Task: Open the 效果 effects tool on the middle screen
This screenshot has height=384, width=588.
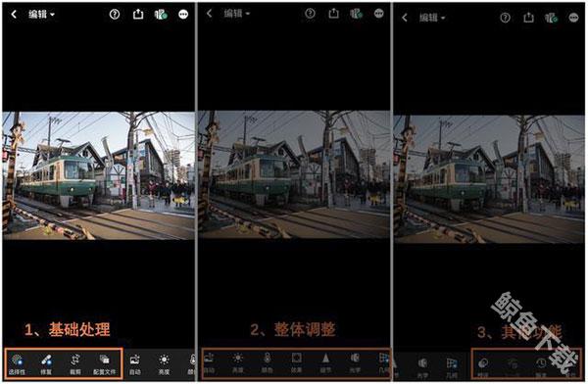Action: [296, 363]
